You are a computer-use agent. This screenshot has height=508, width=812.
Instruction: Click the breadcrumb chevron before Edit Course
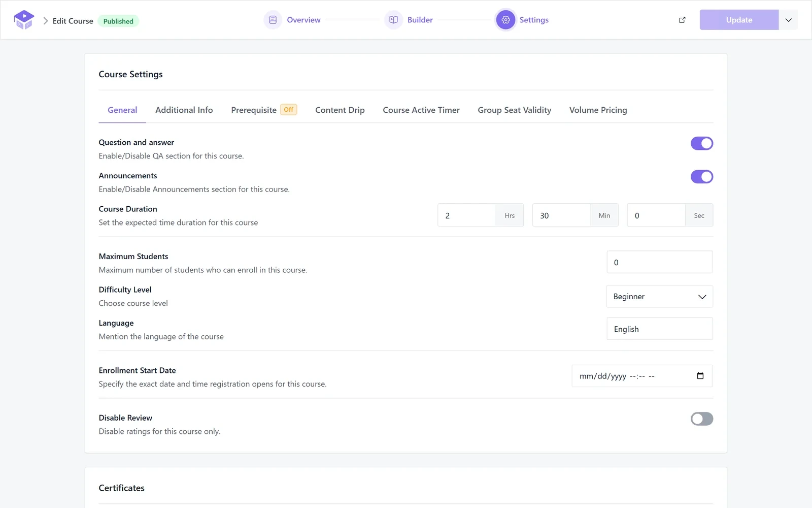[x=46, y=21]
